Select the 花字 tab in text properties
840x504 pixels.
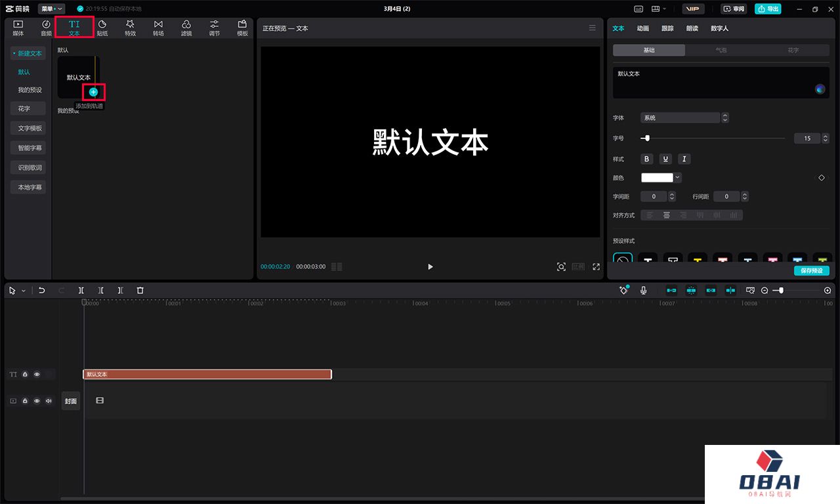[x=793, y=51]
